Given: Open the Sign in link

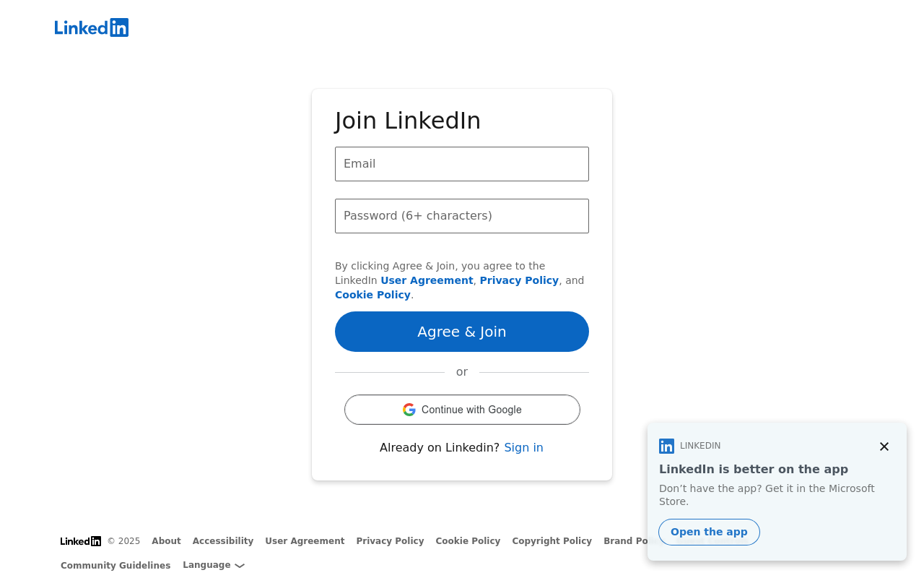Looking at the screenshot, I should pyautogui.click(x=523, y=447).
